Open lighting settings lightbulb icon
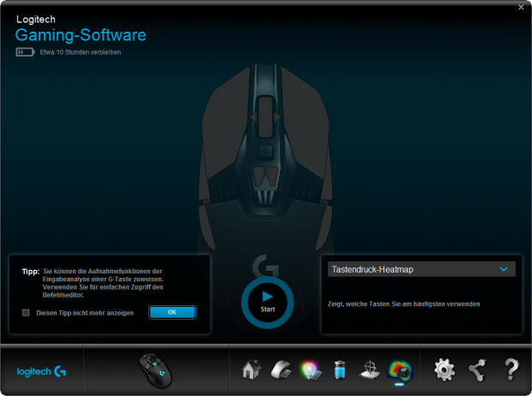Image resolution: width=532 pixels, height=396 pixels. (x=311, y=370)
